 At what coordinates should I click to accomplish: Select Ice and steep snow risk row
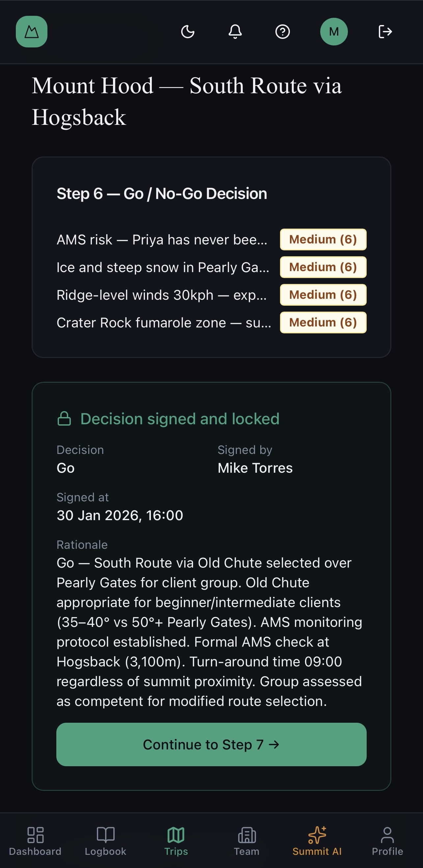coord(163,267)
